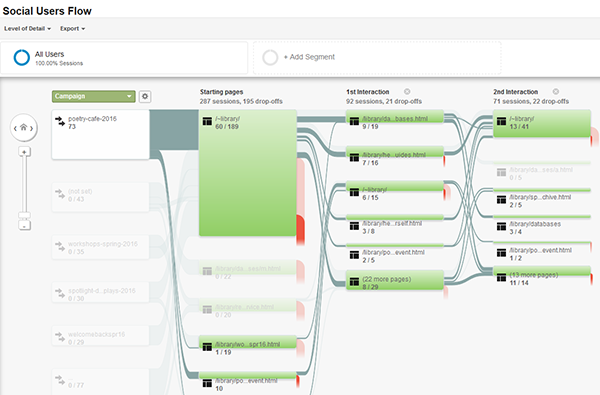Click the (13 more pages) node
600x395 pixels.
(x=542, y=272)
